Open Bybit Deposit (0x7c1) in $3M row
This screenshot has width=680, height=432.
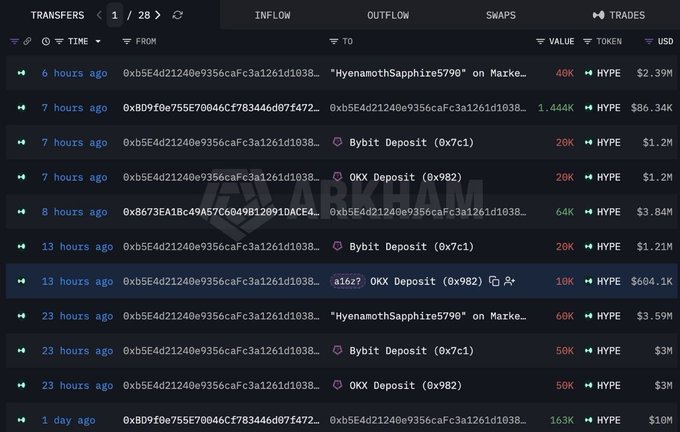pos(412,350)
